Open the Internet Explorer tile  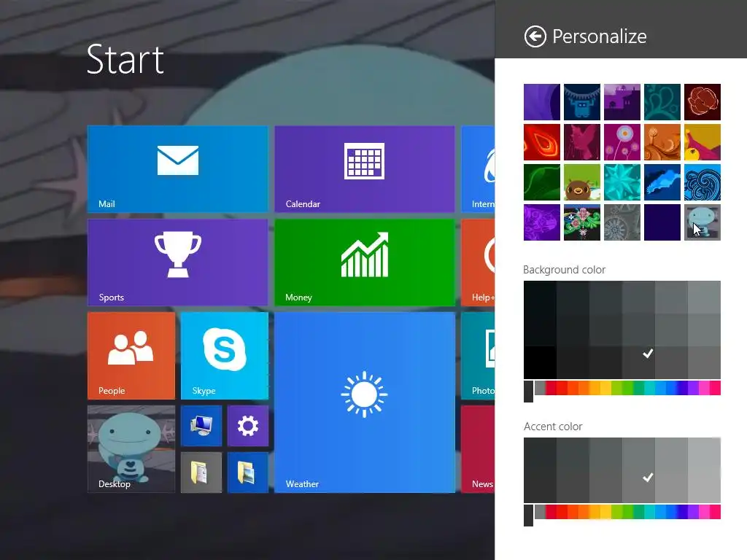478,168
